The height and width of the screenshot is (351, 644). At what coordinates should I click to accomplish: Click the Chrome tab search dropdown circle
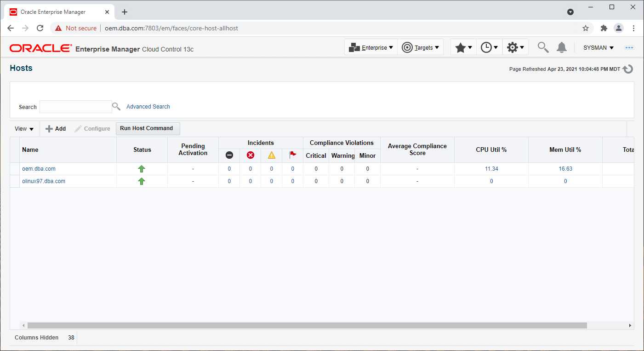(x=570, y=12)
